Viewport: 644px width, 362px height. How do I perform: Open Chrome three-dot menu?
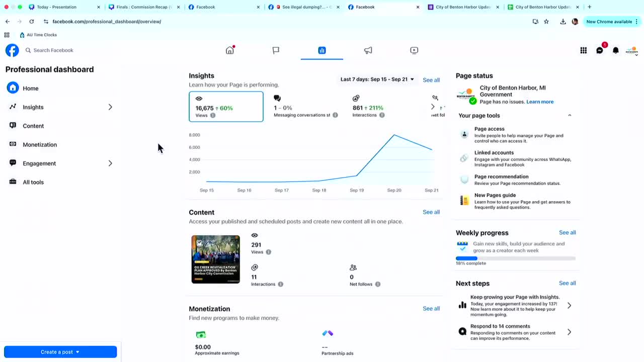636,22
